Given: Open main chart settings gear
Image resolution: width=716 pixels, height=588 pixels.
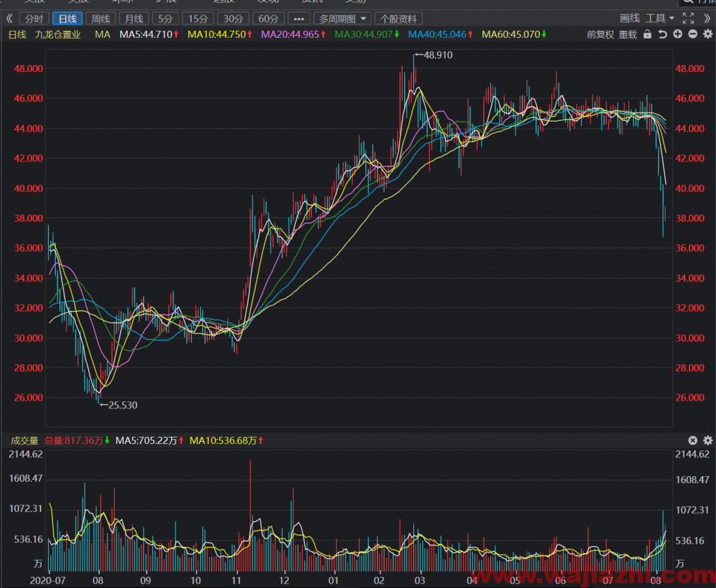Looking at the screenshot, I should (x=708, y=34).
